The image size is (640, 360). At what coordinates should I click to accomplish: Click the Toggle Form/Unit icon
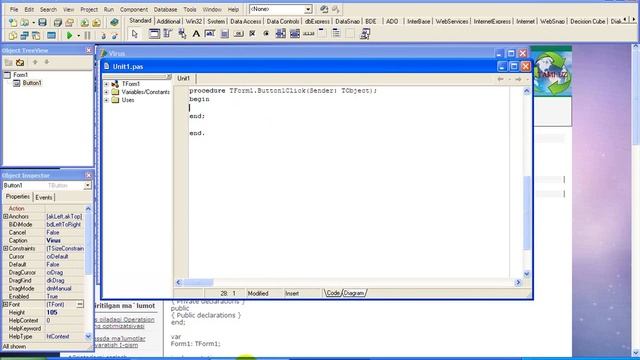click(x=36, y=36)
